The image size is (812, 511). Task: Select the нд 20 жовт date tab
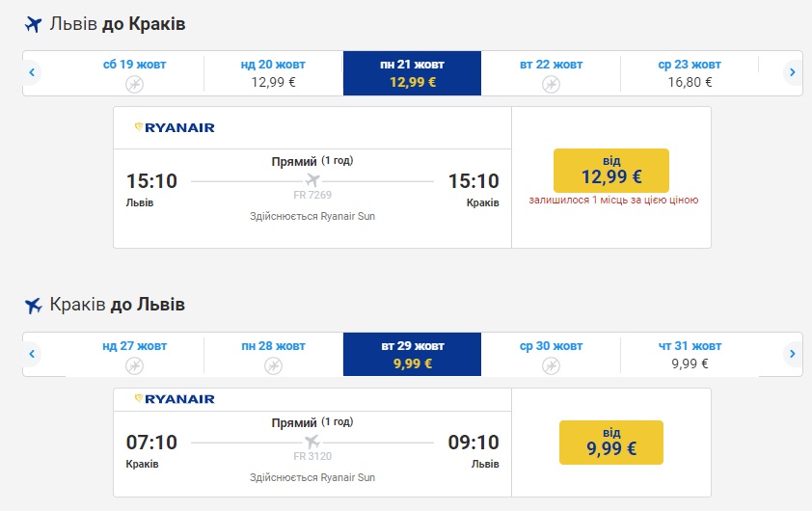click(x=273, y=73)
